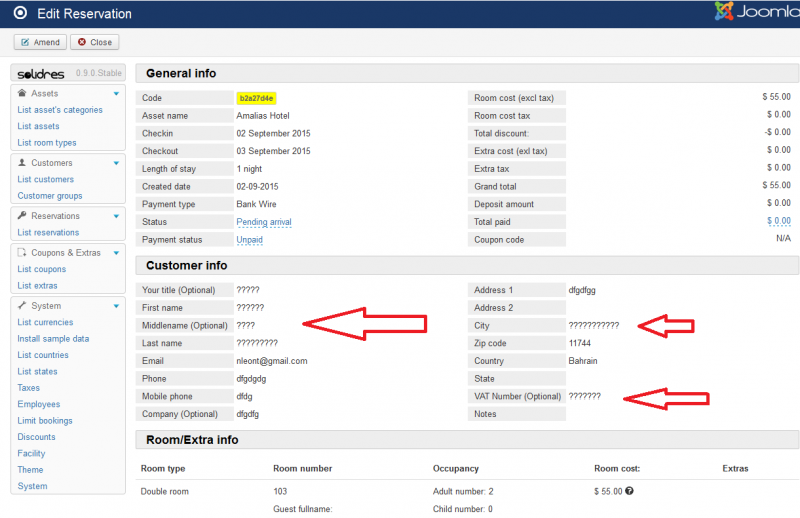Click the Solidres logo in the sidebar

(x=40, y=74)
